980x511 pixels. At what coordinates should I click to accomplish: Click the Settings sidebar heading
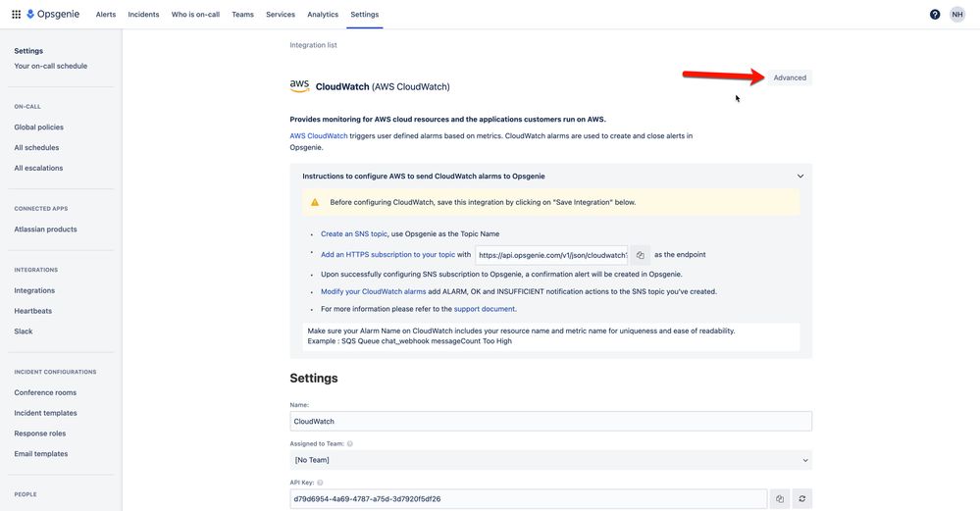click(x=28, y=51)
